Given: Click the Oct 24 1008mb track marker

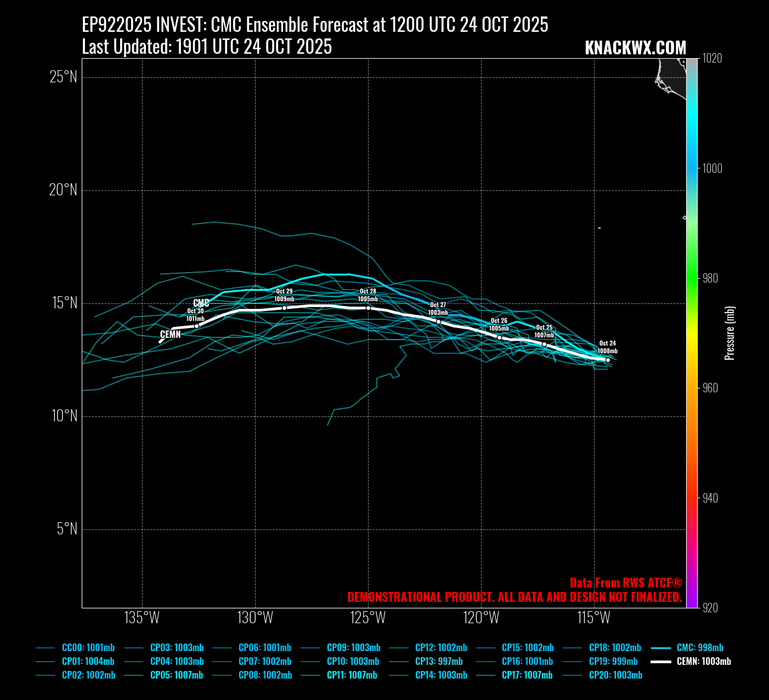Looking at the screenshot, I should pos(607,360).
